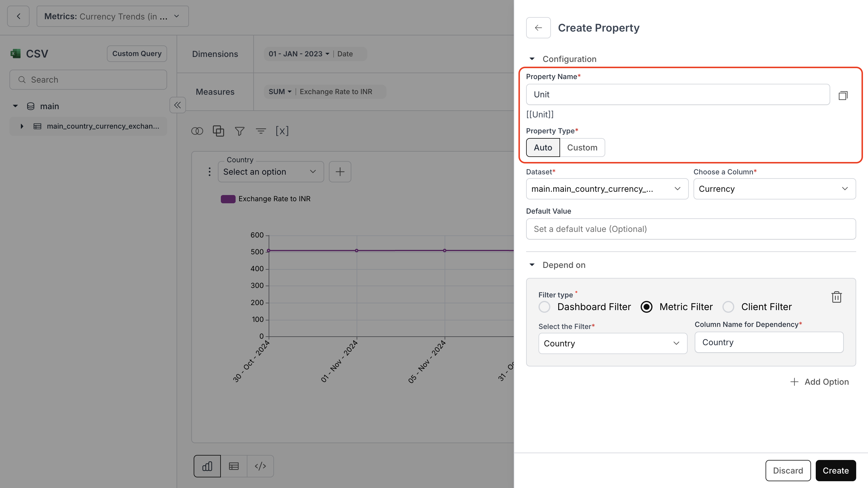Open the Choose a Column Currency dropdown

click(x=774, y=189)
